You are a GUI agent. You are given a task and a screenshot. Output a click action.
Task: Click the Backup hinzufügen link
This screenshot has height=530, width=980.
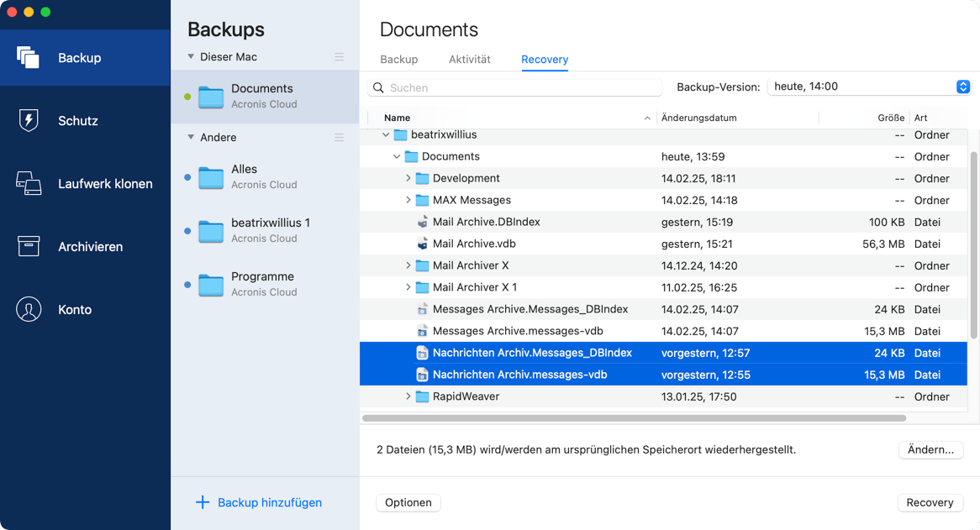270,502
